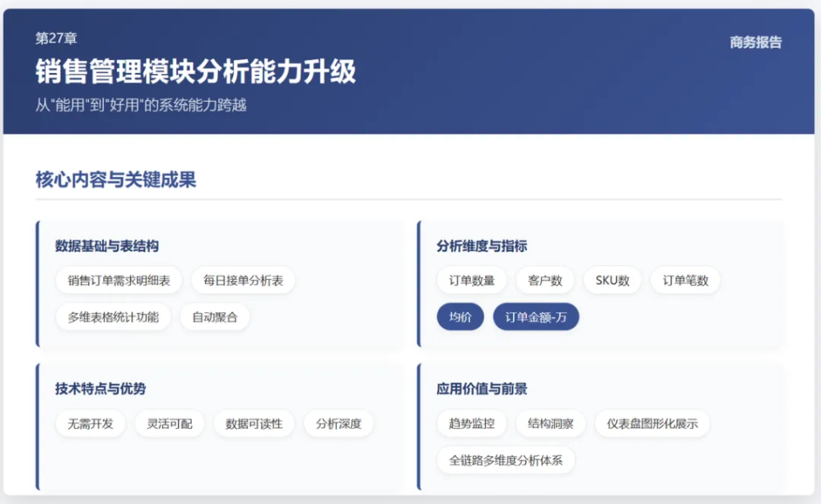Click the highlighted 均价 pill
This screenshot has width=821, height=504.
[460, 317]
